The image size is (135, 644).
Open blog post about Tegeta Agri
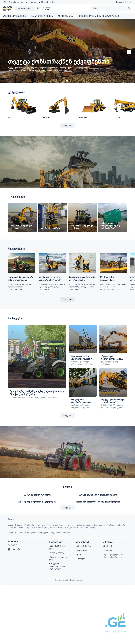click(98, 502)
